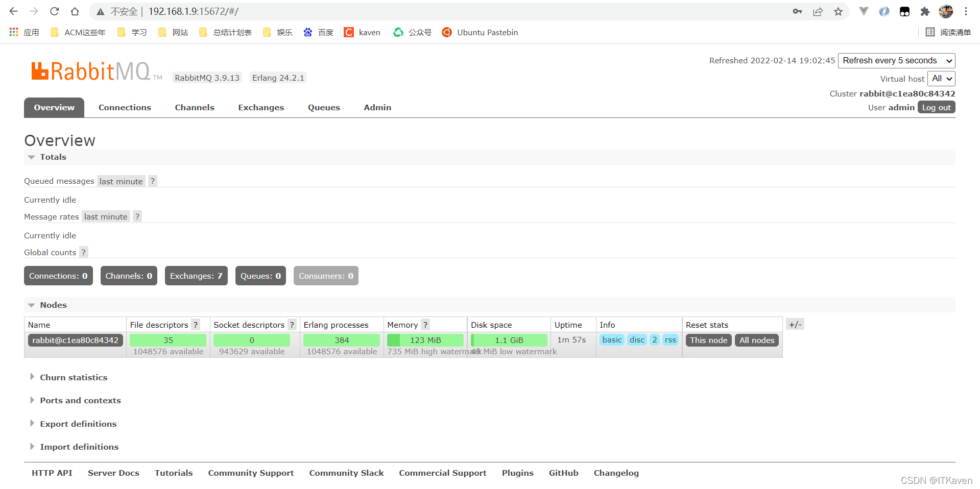980x489 pixels.
Task: Click the +/- column selector above the Nodes table
Action: pos(795,324)
